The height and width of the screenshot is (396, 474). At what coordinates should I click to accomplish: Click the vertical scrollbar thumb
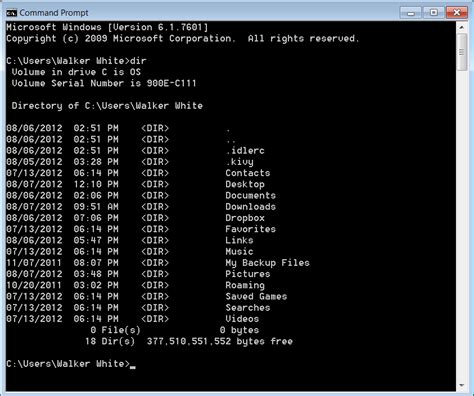462,52
